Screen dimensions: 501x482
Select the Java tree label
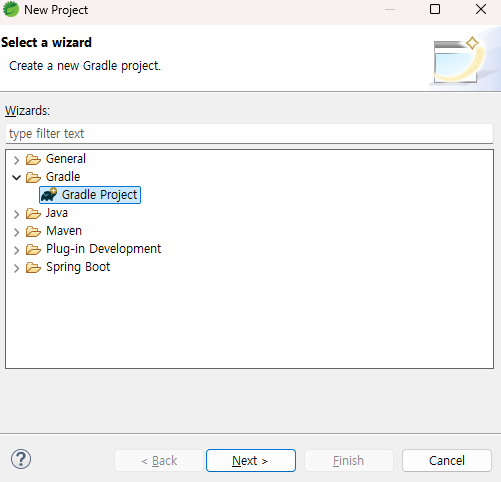tap(57, 213)
